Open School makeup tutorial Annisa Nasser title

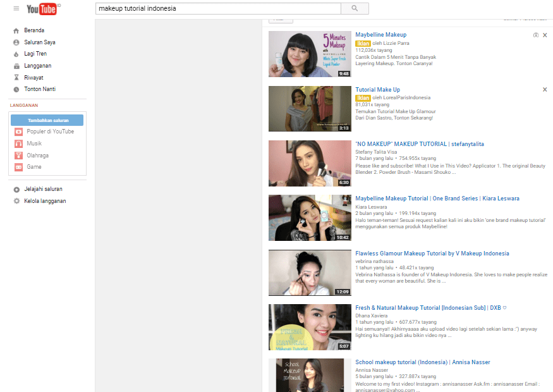[x=423, y=362]
